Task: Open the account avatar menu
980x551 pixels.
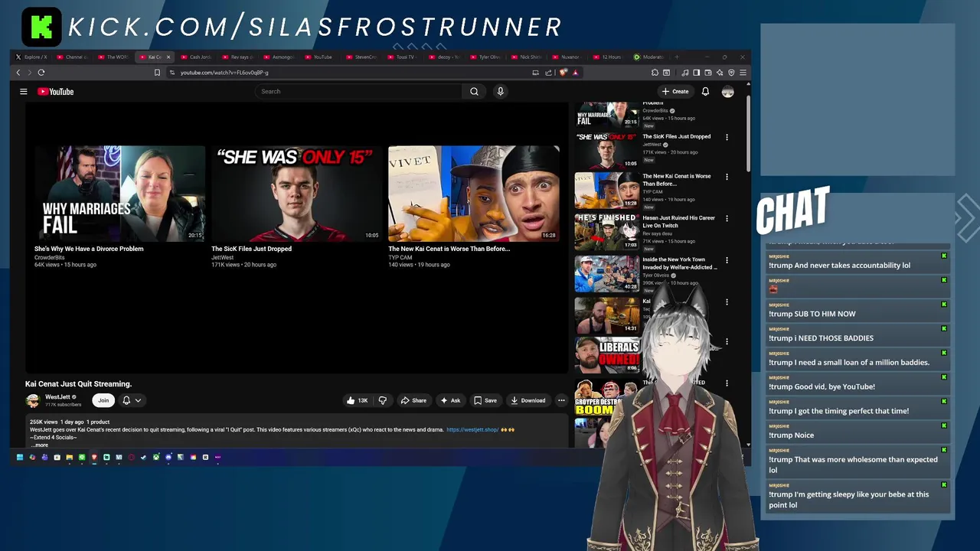Action: coord(727,92)
